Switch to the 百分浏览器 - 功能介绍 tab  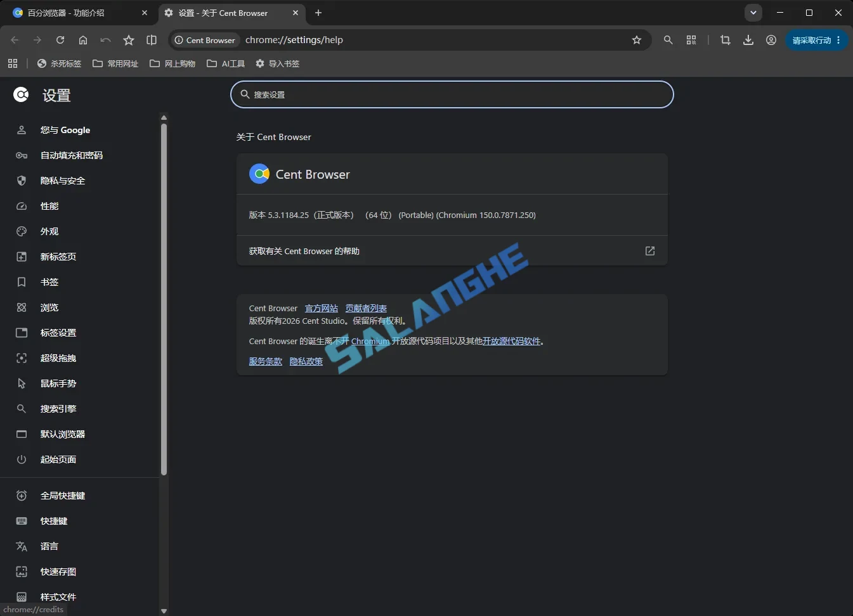[x=80, y=13]
